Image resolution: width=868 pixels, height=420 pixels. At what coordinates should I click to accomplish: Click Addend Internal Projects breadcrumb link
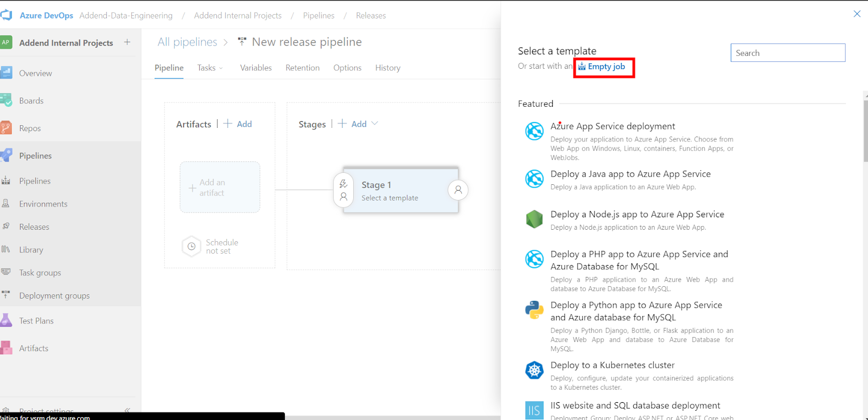coord(238,15)
